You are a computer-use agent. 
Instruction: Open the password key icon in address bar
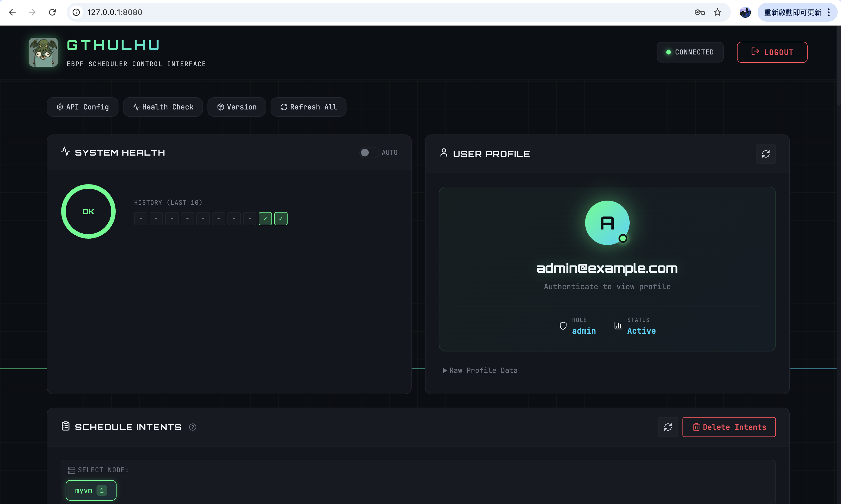[699, 13]
